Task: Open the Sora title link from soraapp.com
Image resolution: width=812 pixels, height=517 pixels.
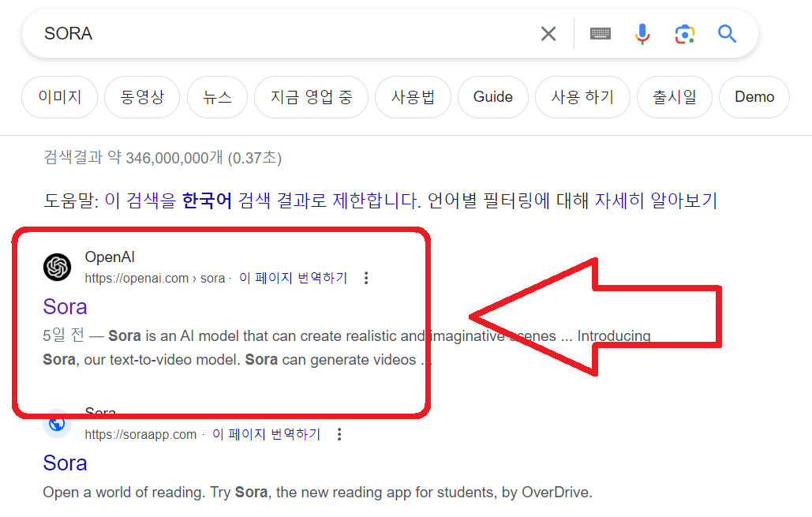Action: coord(65,463)
